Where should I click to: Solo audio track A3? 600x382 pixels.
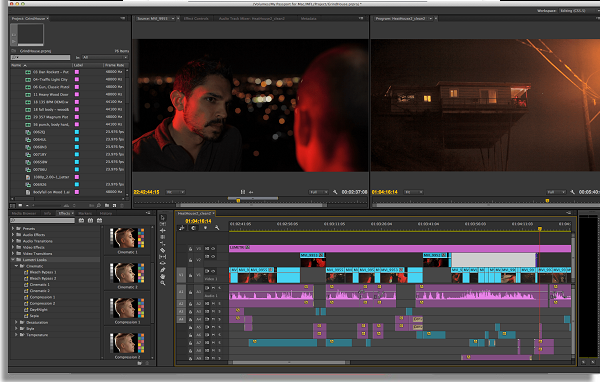(x=219, y=311)
